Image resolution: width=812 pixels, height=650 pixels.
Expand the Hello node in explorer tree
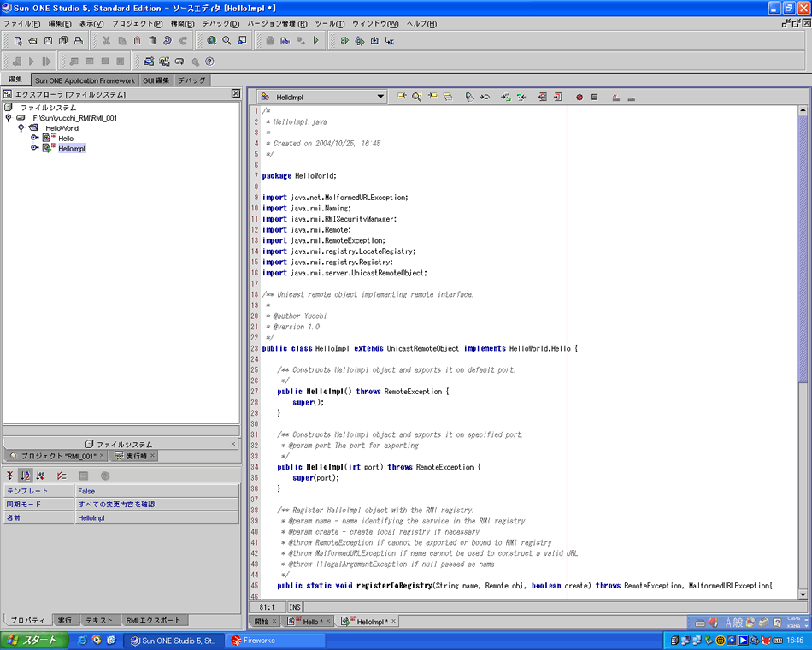point(35,138)
